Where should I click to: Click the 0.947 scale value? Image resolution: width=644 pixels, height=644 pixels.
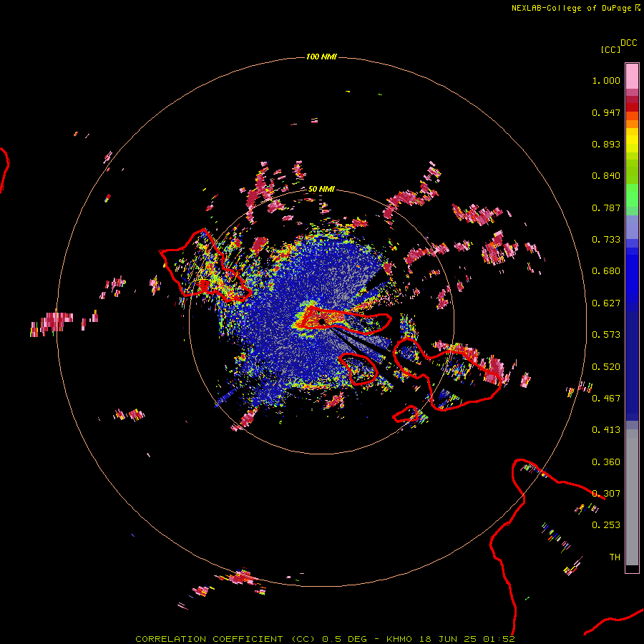pyautogui.click(x=606, y=112)
